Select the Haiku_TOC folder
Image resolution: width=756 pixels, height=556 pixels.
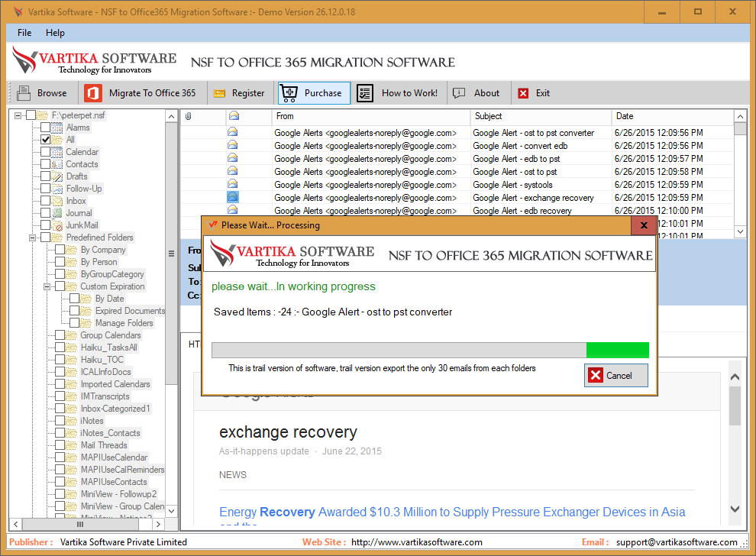(102, 360)
